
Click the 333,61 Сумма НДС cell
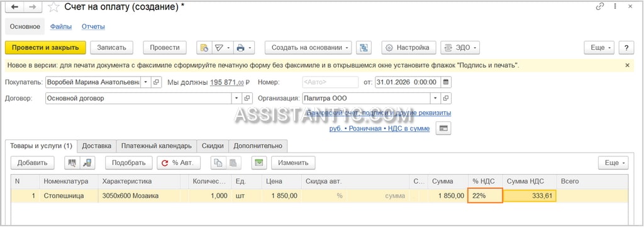point(530,195)
